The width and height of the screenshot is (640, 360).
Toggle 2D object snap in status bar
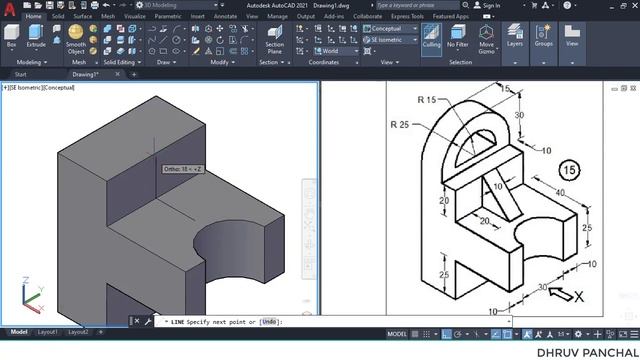click(507, 334)
